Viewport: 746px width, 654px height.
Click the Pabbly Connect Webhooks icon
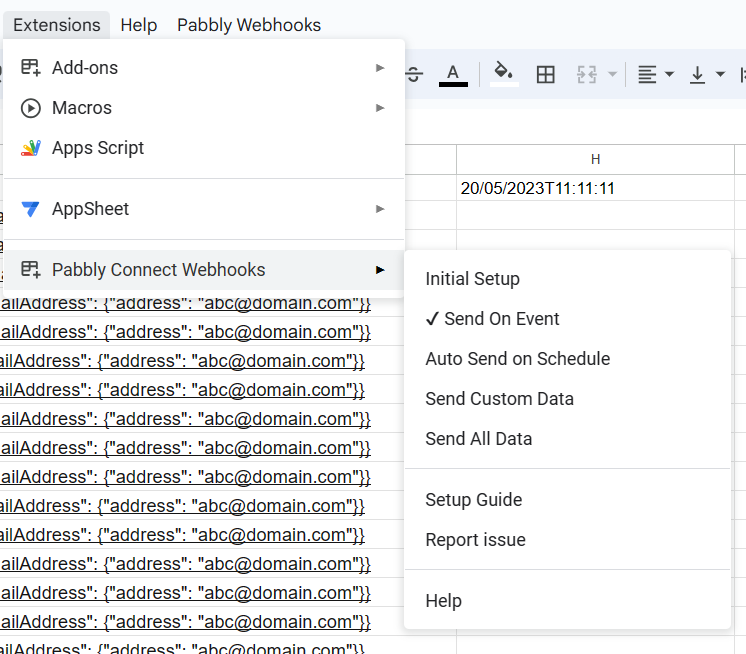[31, 269]
